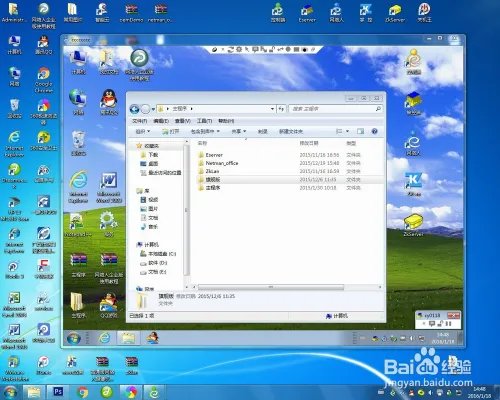This screenshot has height=400, width=500.
Task: Select 音乐 under the library node
Action: point(149,227)
